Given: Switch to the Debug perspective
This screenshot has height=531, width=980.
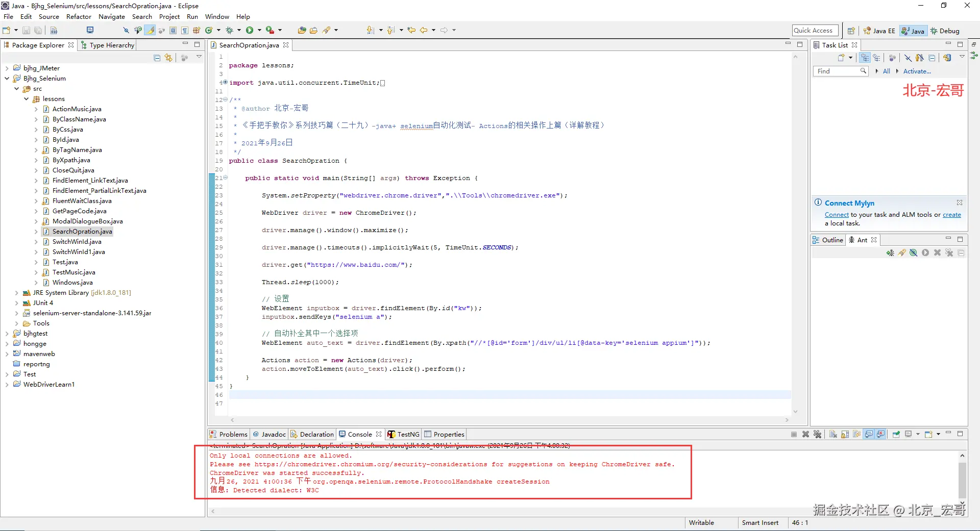Looking at the screenshot, I should tap(945, 31).
